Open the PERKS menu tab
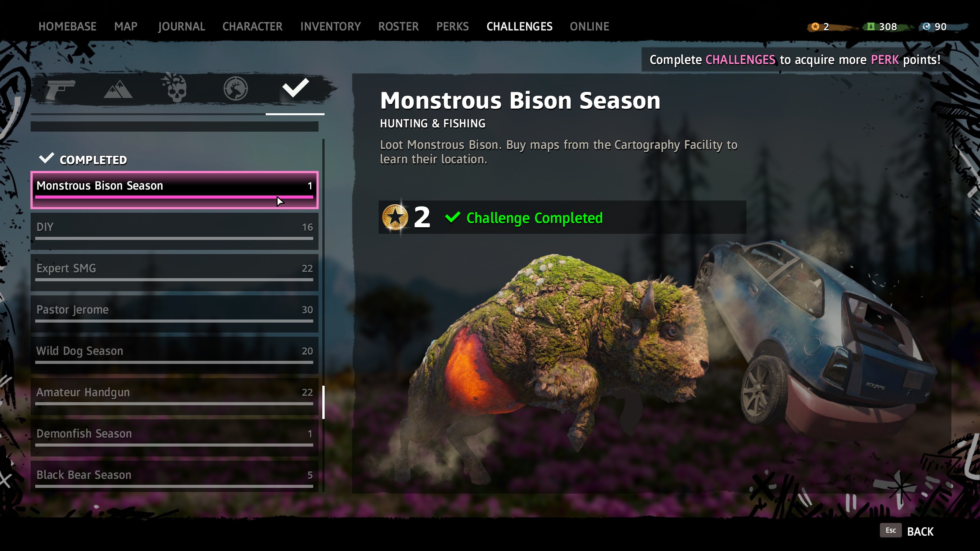This screenshot has width=980, height=551. point(452,26)
